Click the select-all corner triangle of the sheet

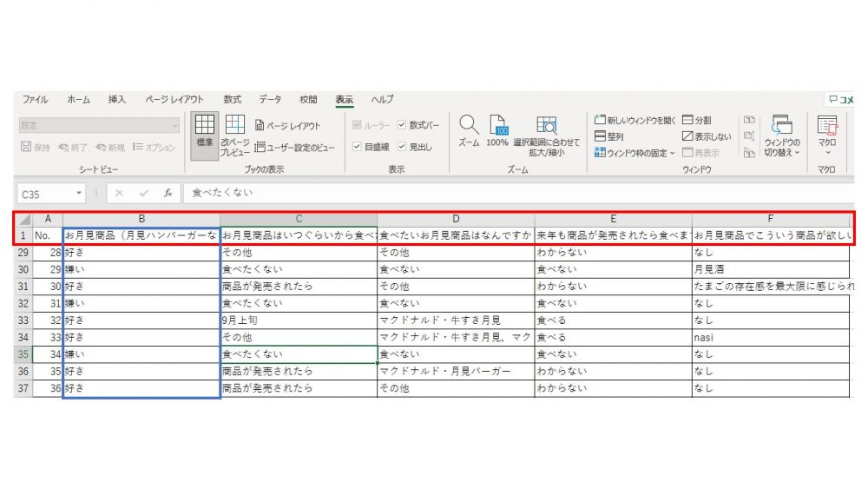tap(24, 219)
